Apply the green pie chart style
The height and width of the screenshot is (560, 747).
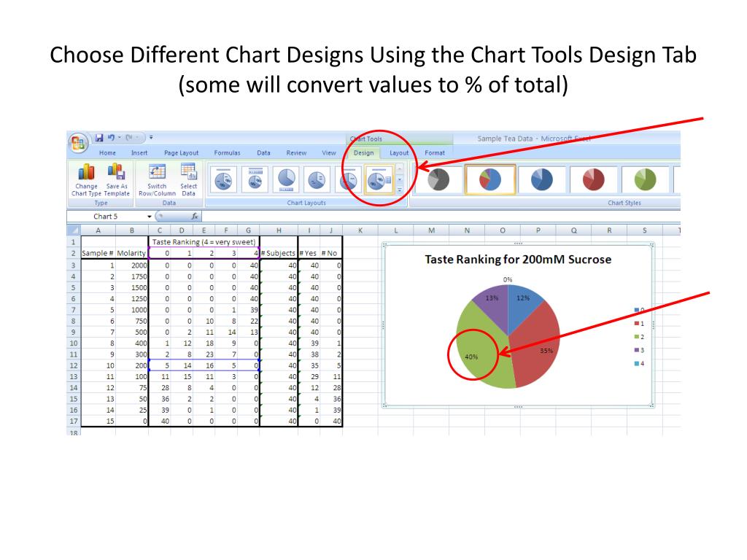pyautogui.click(x=646, y=180)
